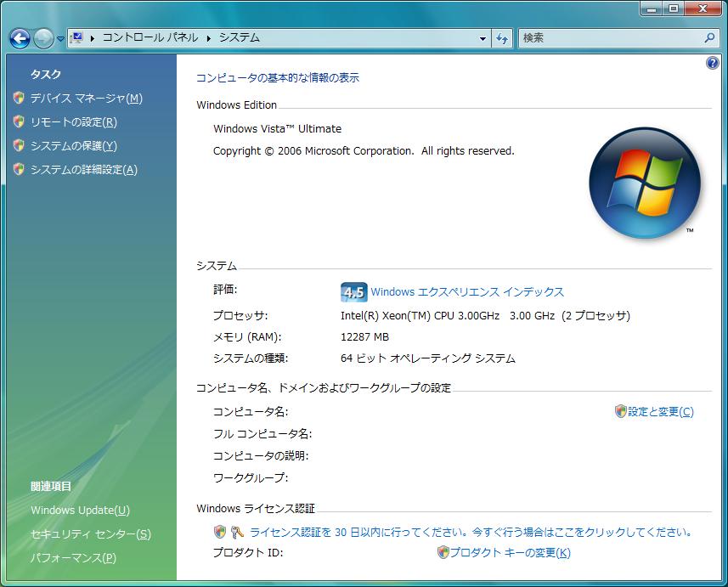Open システムの保護(Y)
The image size is (728, 587).
point(74,146)
